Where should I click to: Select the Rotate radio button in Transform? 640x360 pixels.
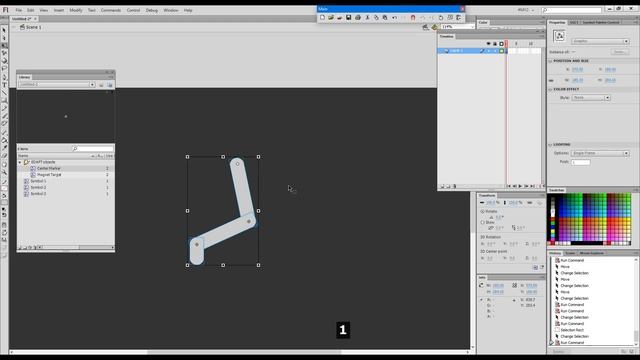482,211
